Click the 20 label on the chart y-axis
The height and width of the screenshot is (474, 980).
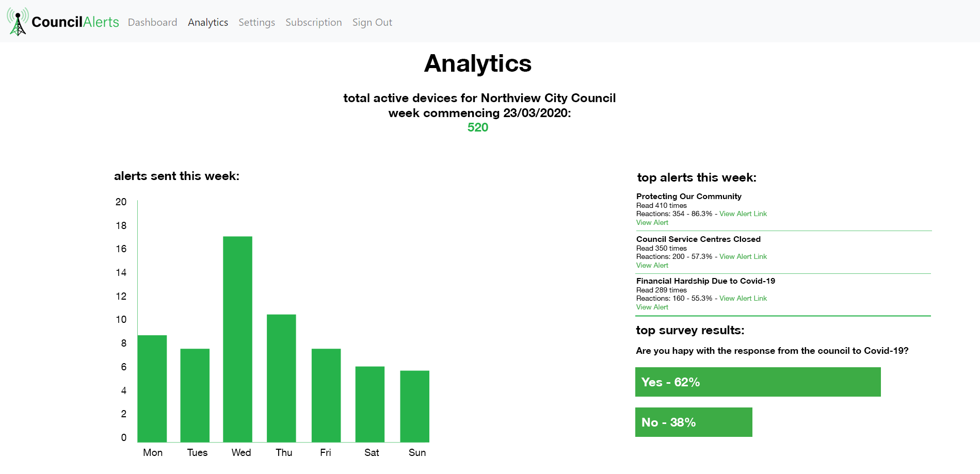(121, 202)
